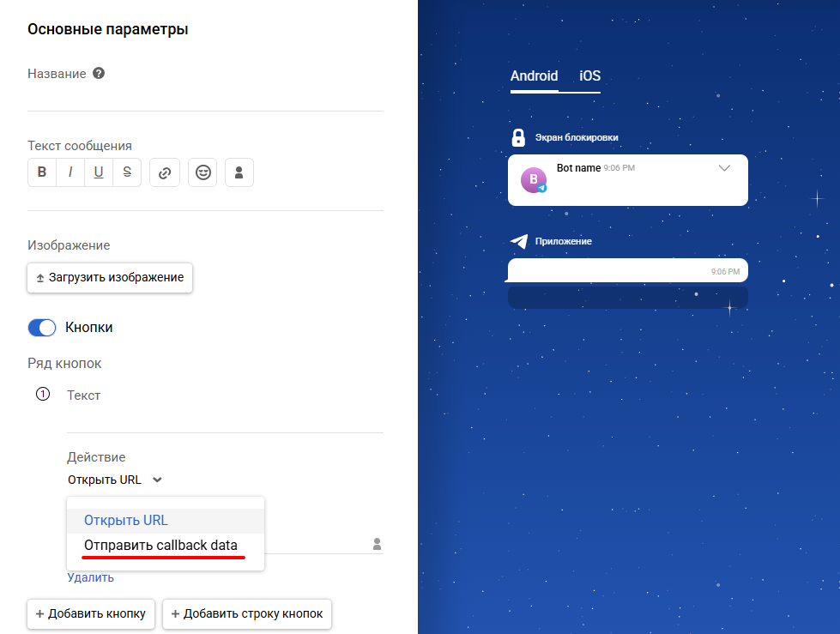840x634 pixels.
Task: Turn off the Кнопки toggle
Action: pyautogui.click(x=42, y=328)
